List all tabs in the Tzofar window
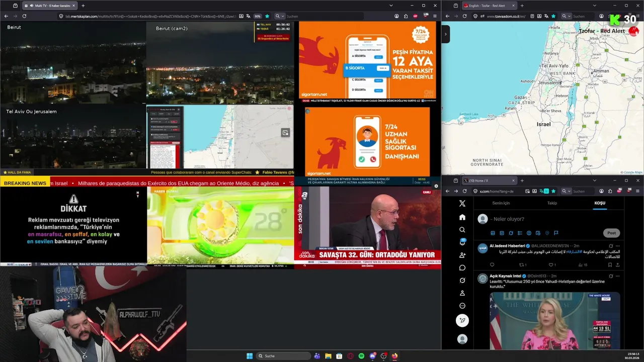 (594, 6)
